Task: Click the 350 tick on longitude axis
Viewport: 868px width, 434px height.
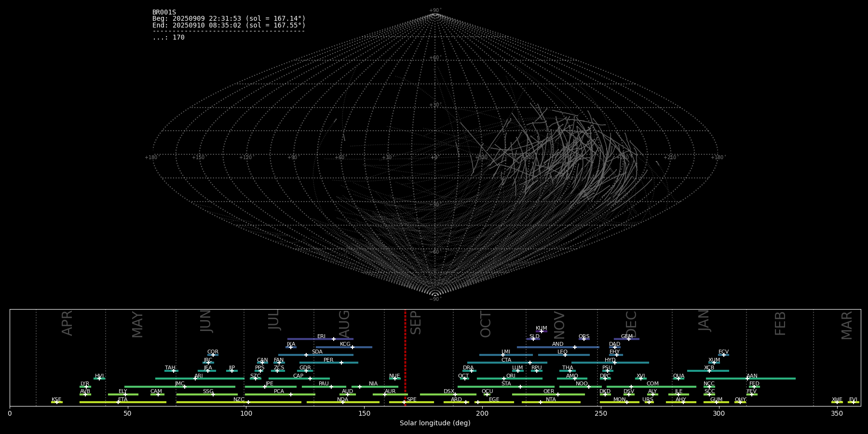Action: [837, 413]
